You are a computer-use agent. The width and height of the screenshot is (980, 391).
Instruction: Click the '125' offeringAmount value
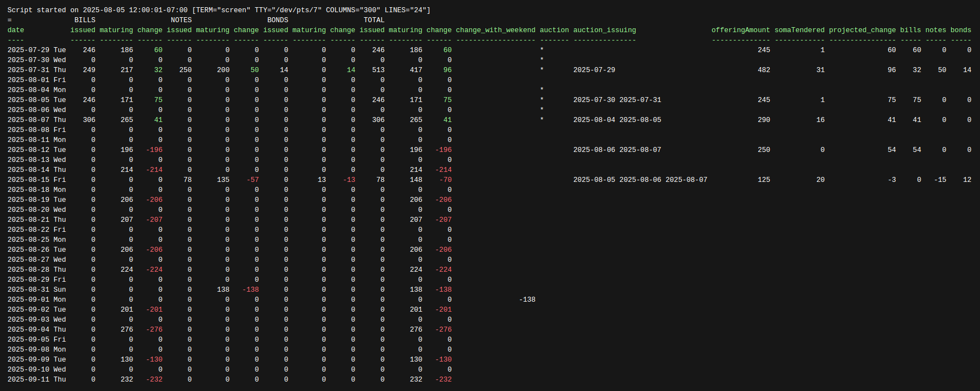click(764, 180)
